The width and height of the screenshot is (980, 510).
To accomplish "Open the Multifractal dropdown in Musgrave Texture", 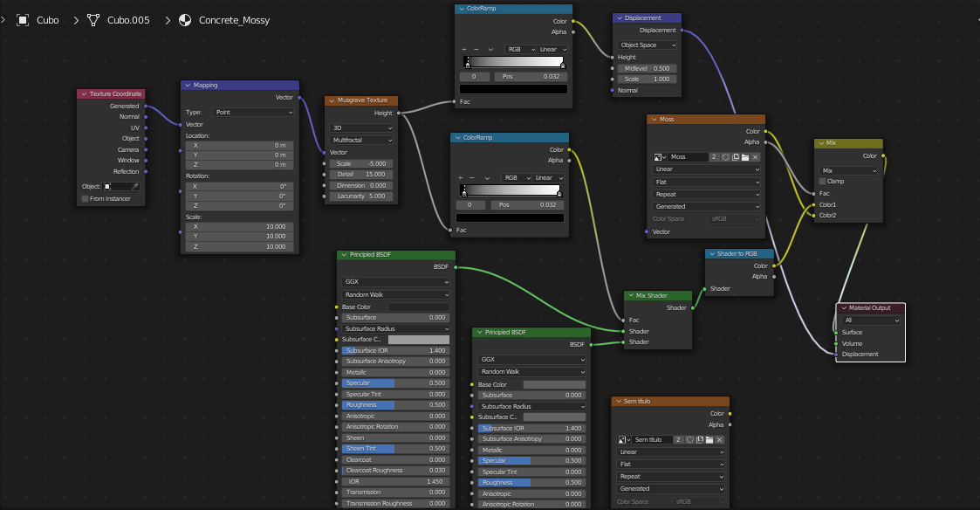I will point(361,141).
